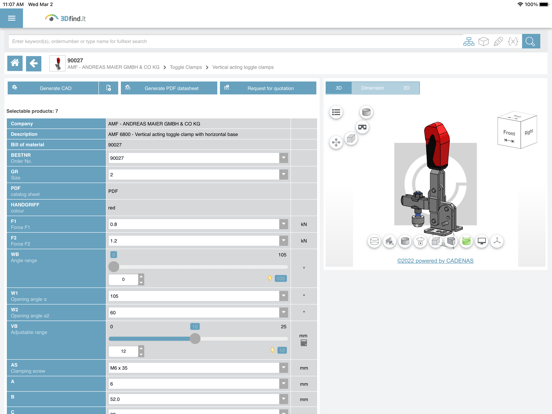The width and height of the screenshot is (552, 414).
Task: Go back with the arrow button
Action: (x=34, y=63)
